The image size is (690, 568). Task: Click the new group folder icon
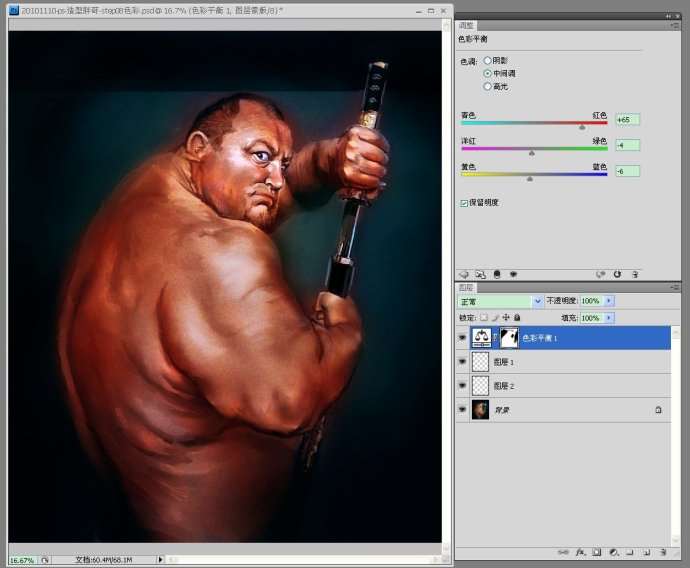pos(630,552)
